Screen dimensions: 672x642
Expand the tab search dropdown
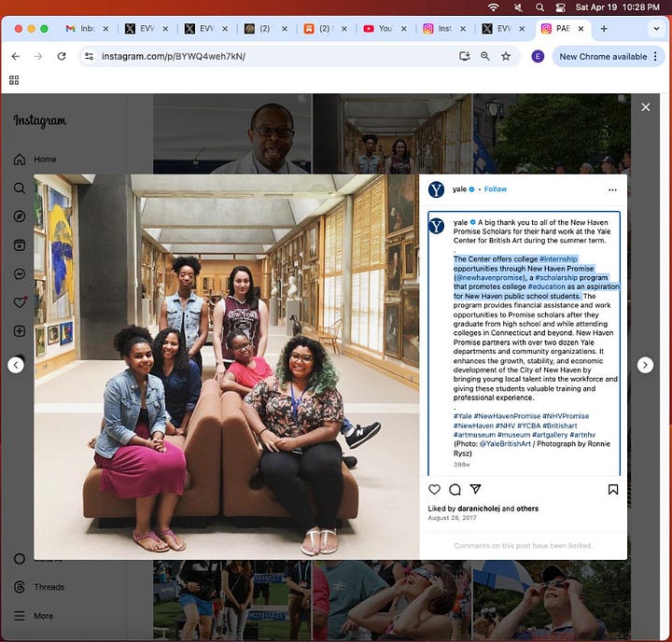[656, 29]
